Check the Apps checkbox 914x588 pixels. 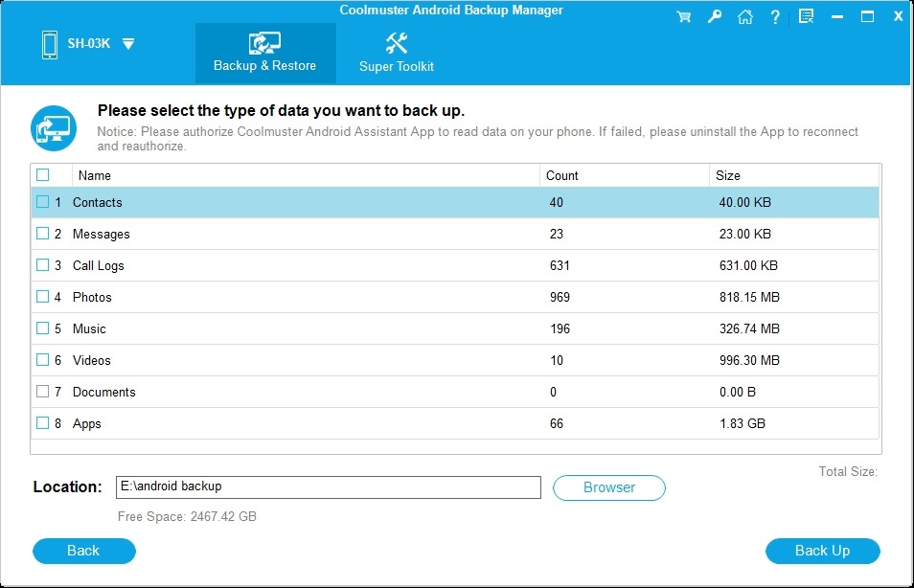coord(42,422)
